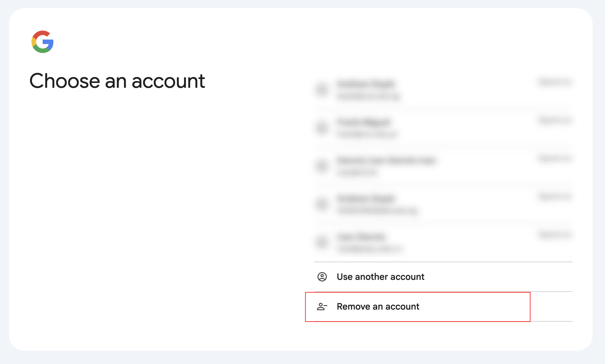The height and width of the screenshot is (364, 605).
Task: Select the second blurred account's avatar
Action: 322,128
